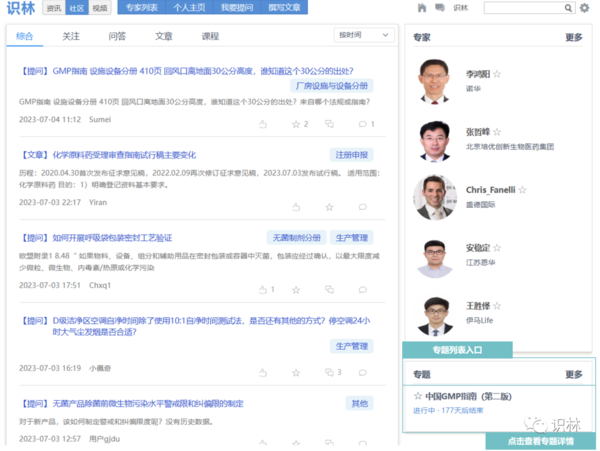Favorite the 呼吸袋包装密封工艺验证 post
The width and height of the screenshot is (600, 451).
pyautogui.click(x=296, y=290)
